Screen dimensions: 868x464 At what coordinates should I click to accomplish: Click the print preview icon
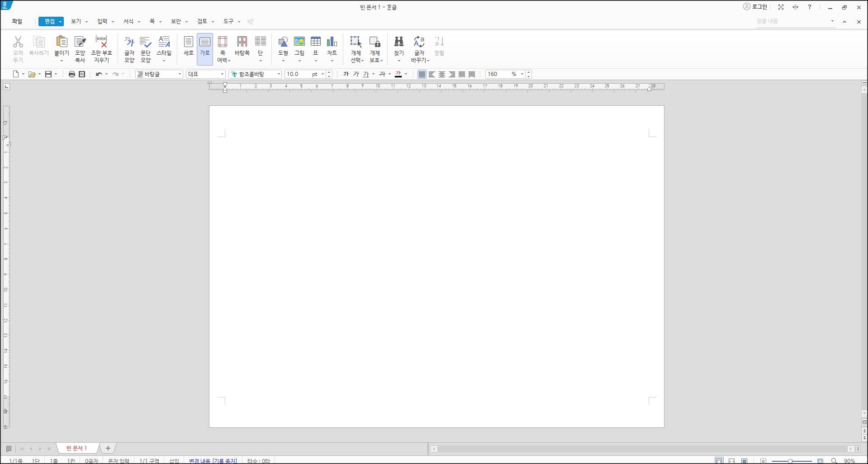82,74
